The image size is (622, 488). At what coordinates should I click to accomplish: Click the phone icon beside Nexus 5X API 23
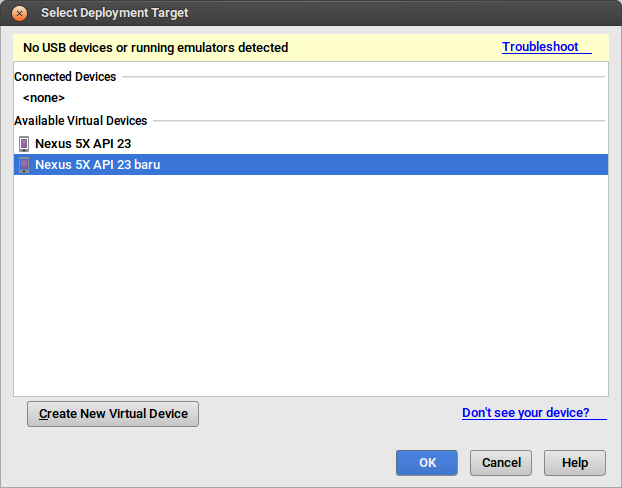[24, 144]
